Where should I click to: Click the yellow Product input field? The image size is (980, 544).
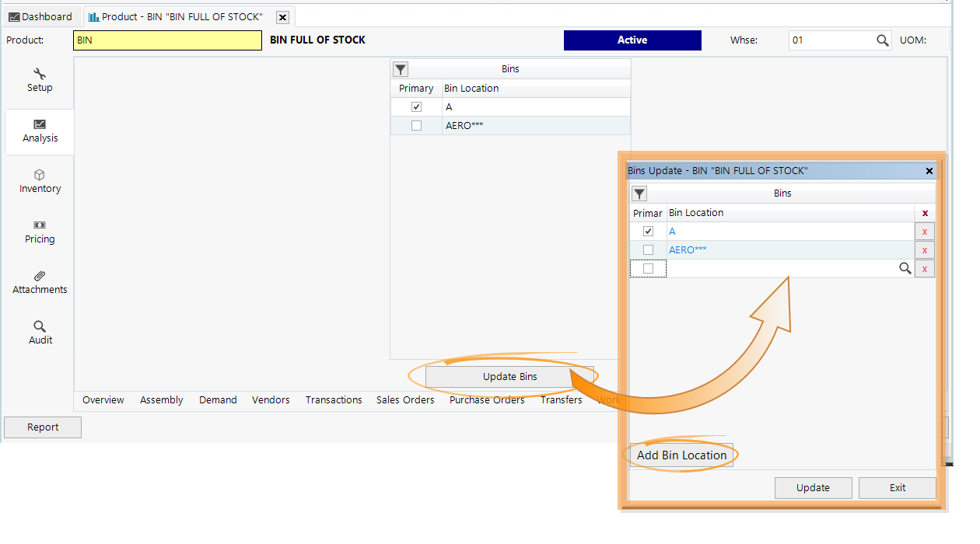point(167,39)
